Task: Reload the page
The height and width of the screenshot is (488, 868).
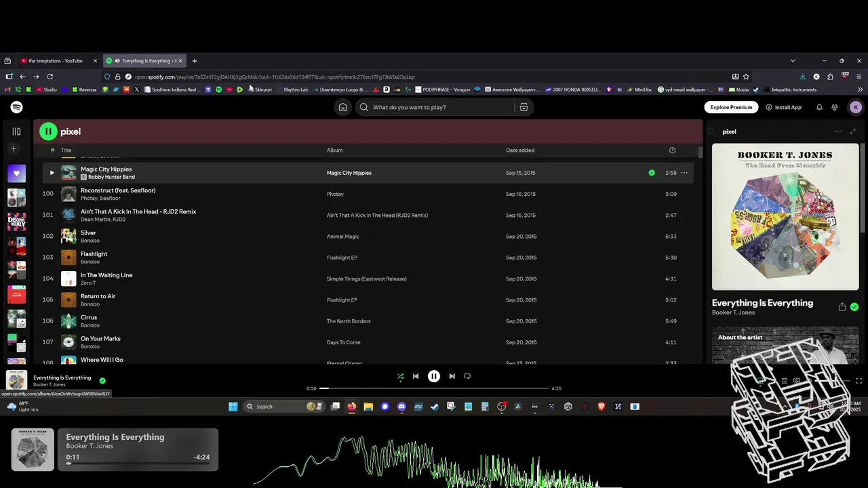Action: coord(50,77)
